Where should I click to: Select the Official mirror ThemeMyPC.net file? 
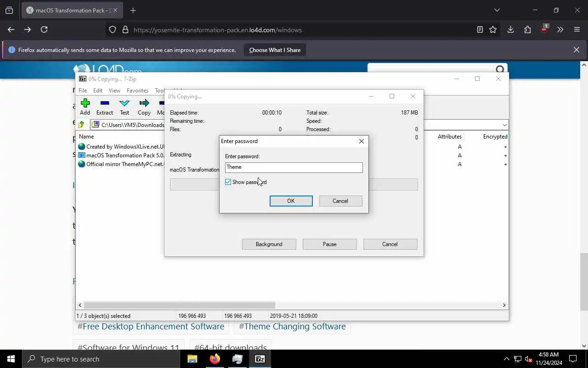pos(121,164)
